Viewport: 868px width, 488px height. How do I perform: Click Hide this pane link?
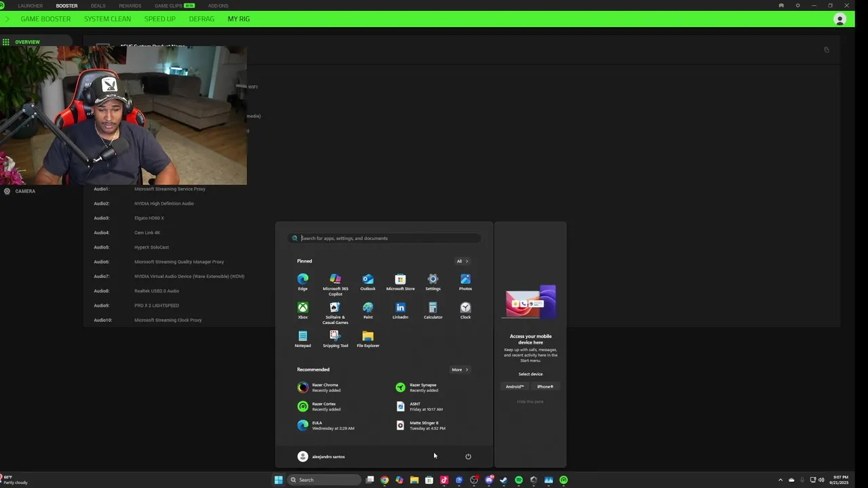click(x=530, y=401)
